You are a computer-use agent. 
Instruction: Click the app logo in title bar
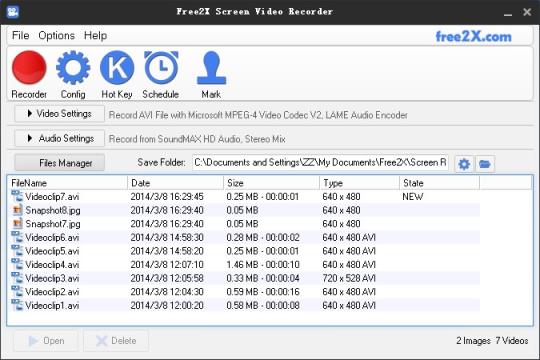click(13, 12)
